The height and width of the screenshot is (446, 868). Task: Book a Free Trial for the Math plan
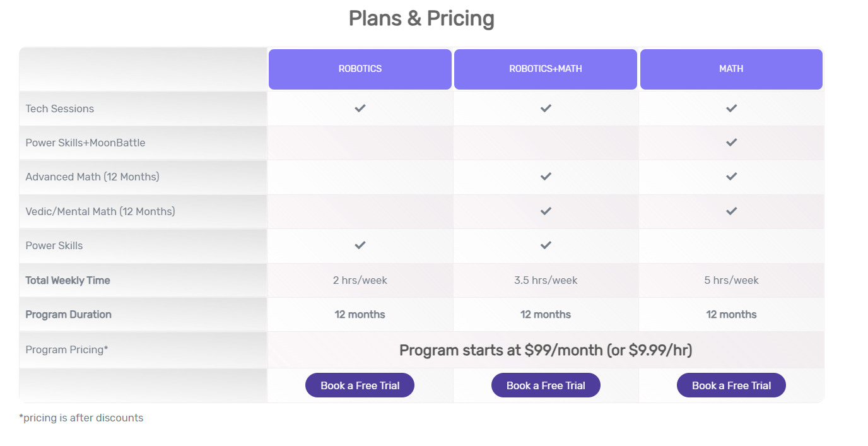(x=731, y=385)
